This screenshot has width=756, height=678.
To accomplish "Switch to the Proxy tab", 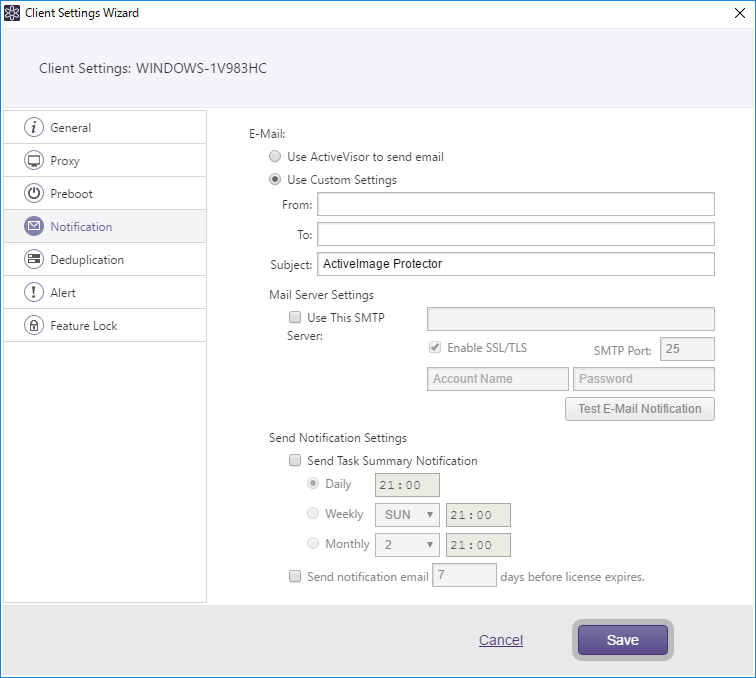I will pos(105,161).
